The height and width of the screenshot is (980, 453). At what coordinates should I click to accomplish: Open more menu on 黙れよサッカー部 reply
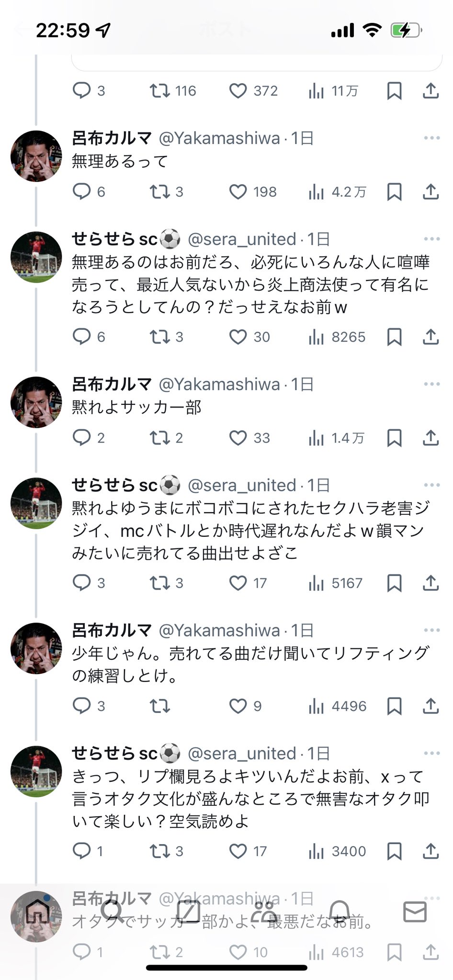click(x=431, y=384)
